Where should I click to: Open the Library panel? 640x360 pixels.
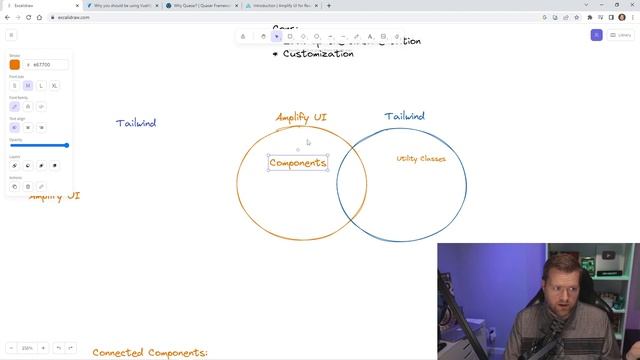(x=621, y=35)
